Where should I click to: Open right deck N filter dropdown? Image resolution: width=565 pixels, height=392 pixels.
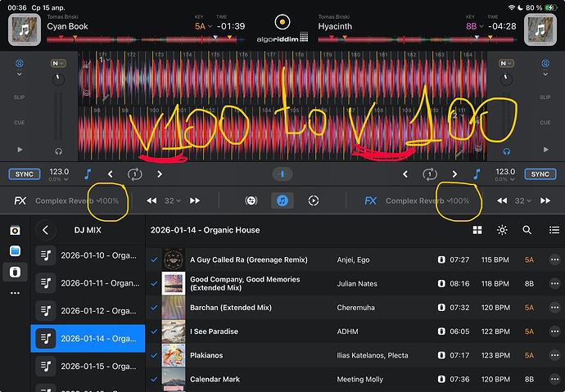(506, 63)
